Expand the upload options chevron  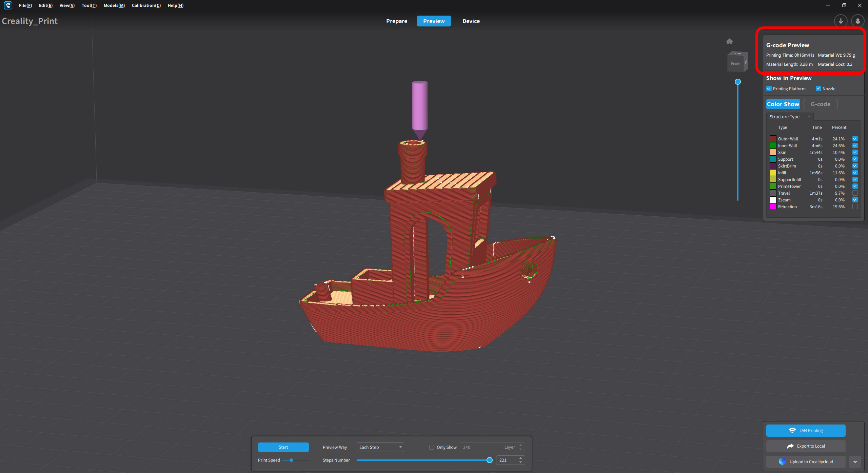click(855, 461)
